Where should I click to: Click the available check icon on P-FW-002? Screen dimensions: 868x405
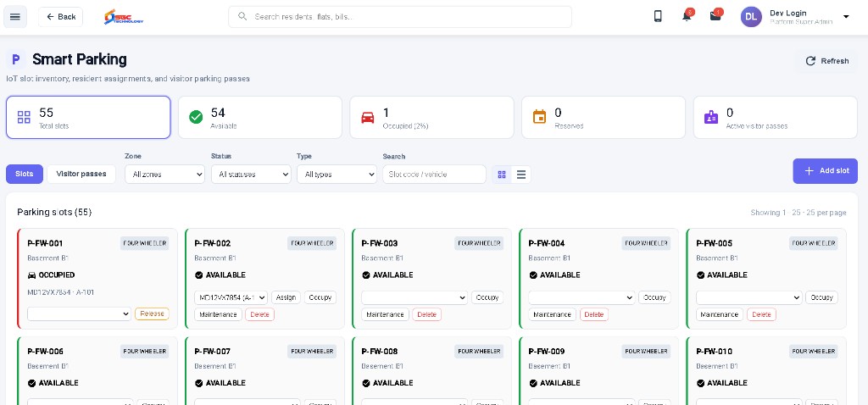(198, 275)
